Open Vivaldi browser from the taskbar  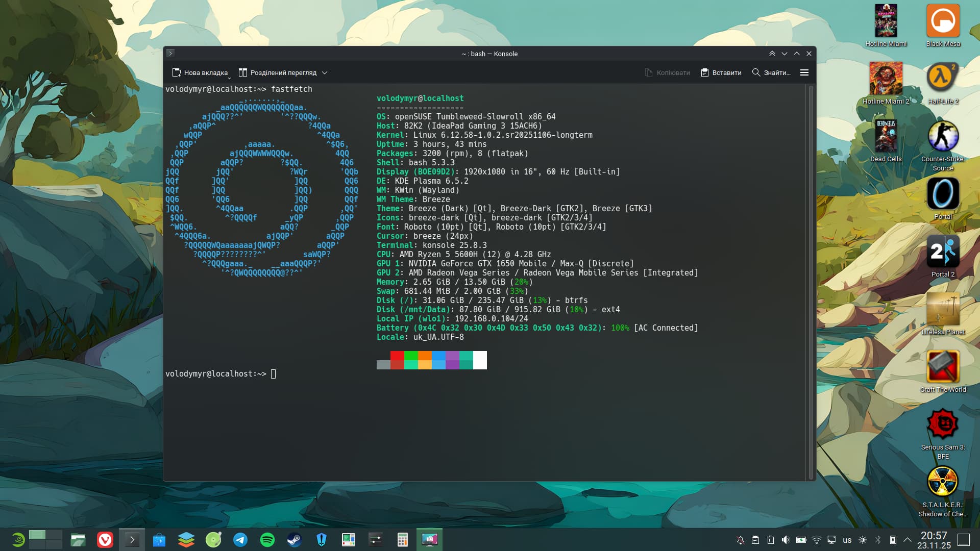tap(105, 540)
